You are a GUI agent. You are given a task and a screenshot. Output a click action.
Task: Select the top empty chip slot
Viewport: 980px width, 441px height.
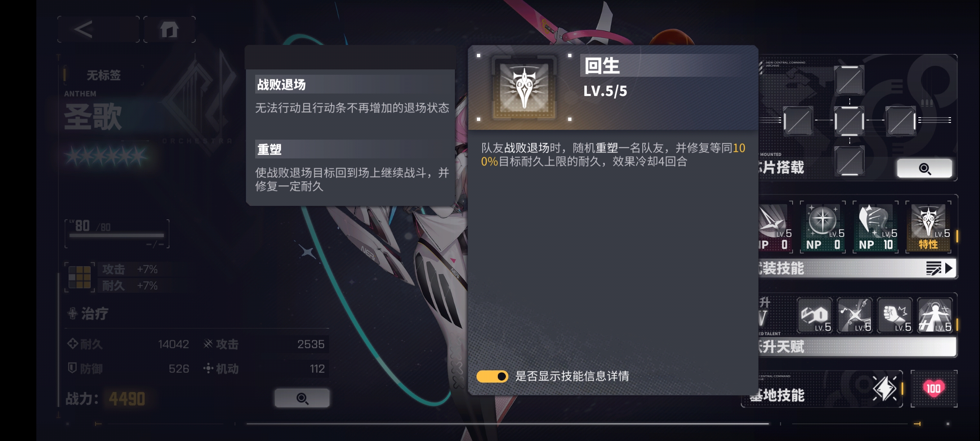[x=849, y=80]
